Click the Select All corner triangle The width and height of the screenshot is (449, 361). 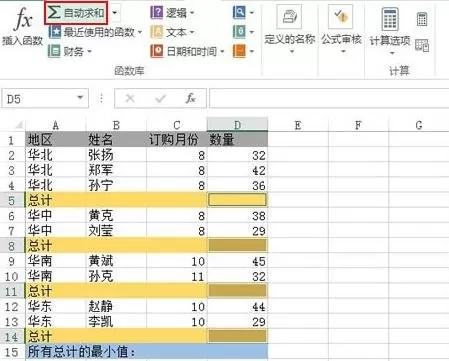[19, 125]
